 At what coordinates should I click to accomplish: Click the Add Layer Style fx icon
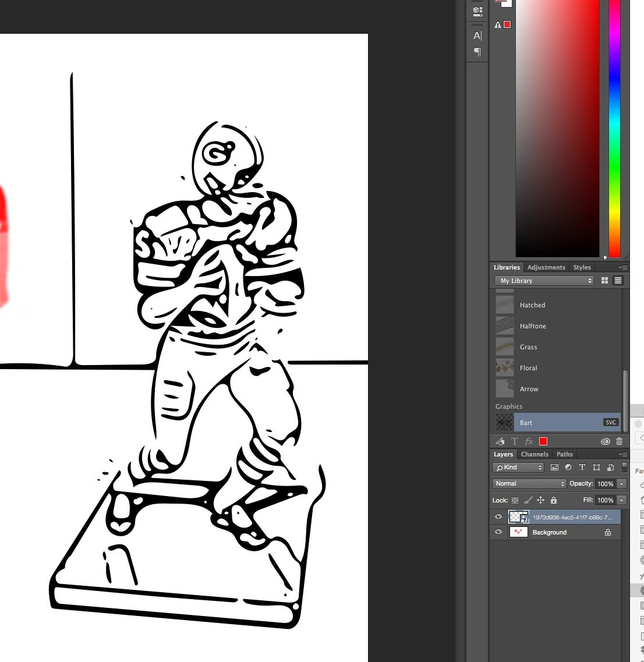[529, 441]
